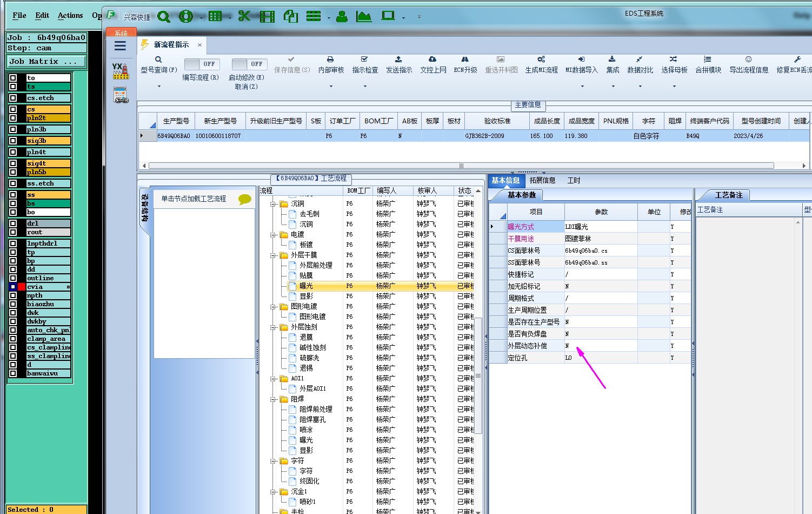Select the 基本信息 tab
Image resolution: width=812 pixels, height=514 pixels.
click(505, 180)
